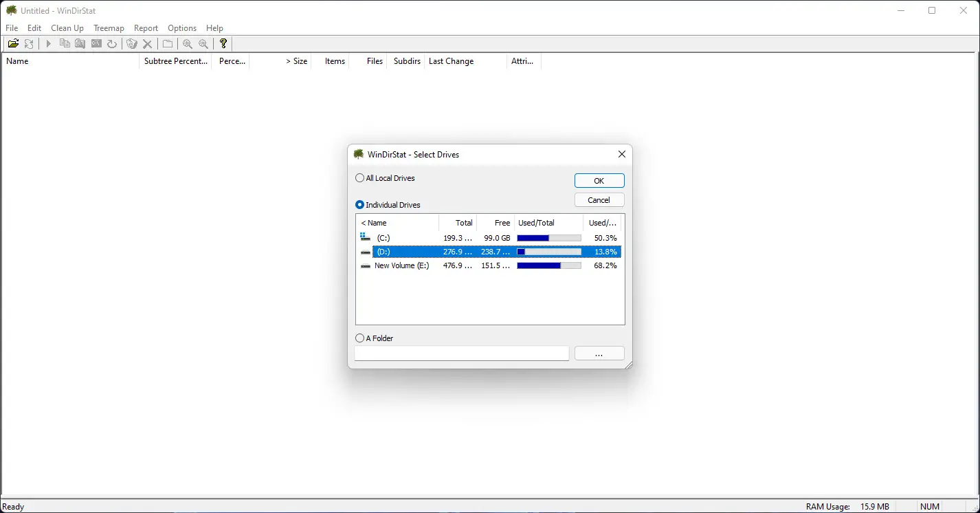The width and height of the screenshot is (980, 513).
Task: Click the Refresh Selected circular arrow icon
Action: pyautogui.click(x=112, y=44)
